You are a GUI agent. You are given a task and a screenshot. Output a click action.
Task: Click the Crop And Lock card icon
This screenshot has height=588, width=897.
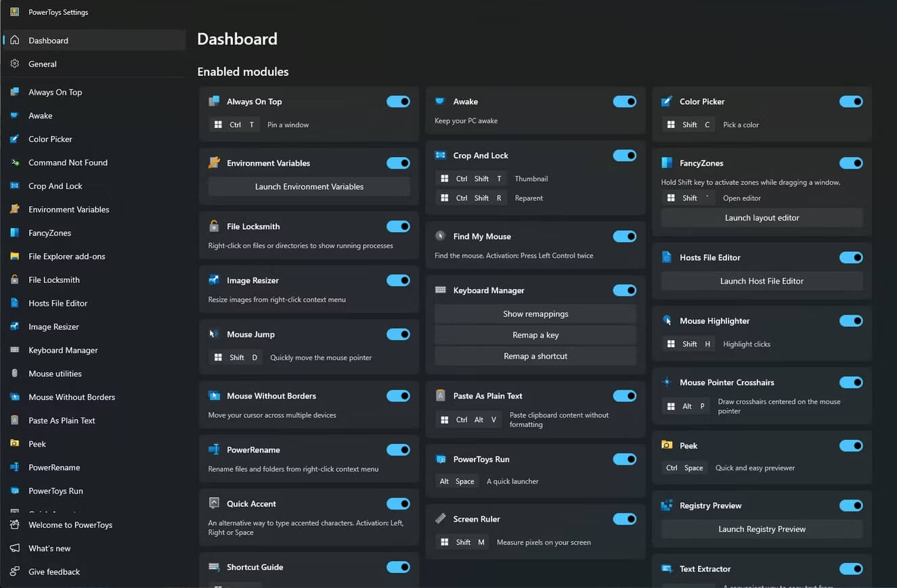click(x=440, y=156)
